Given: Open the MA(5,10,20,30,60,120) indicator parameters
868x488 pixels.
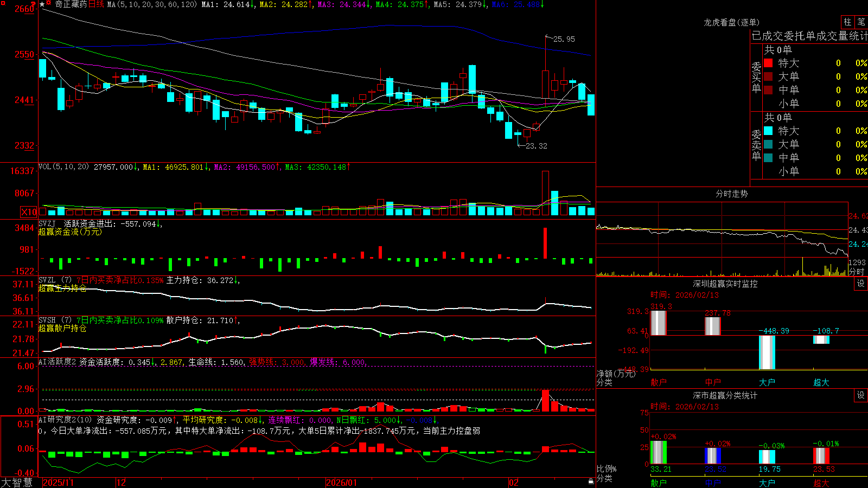Looking at the screenshot, I should (151, 4).
